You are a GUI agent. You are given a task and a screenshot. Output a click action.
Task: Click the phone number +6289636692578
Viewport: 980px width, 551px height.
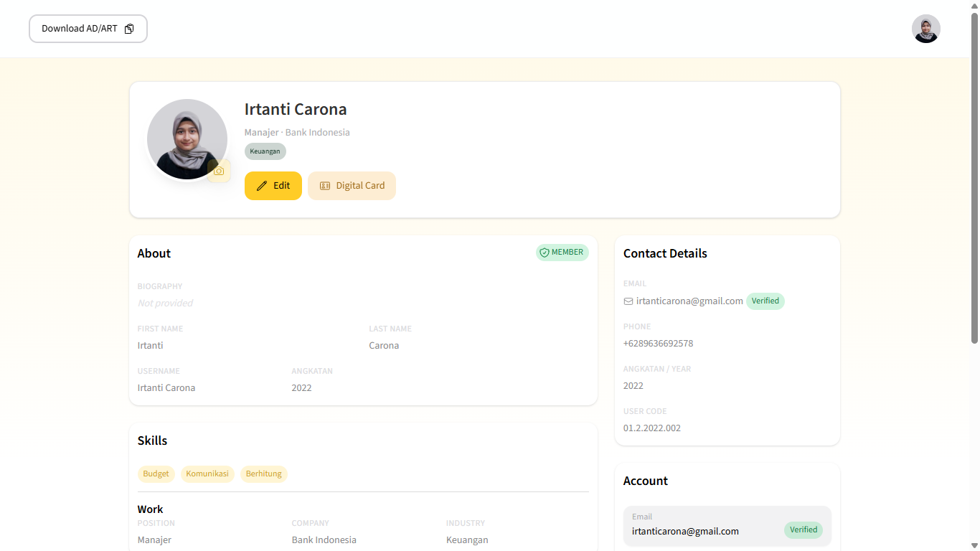[x=658, y=344]
